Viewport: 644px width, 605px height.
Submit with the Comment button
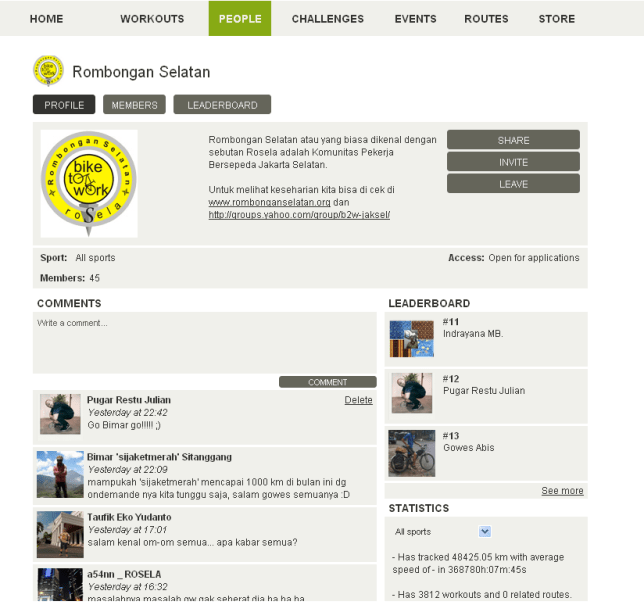(x=327, y=382)
